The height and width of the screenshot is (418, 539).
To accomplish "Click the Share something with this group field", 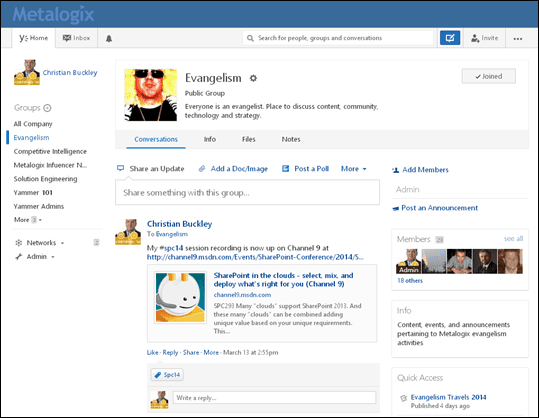I will coord(248,192).
